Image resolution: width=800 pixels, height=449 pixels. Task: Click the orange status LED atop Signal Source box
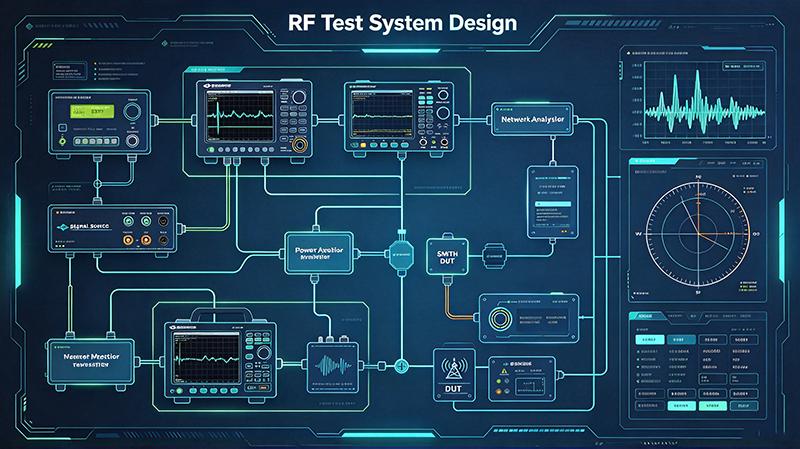pyautogui.click(x=58, y=212)
